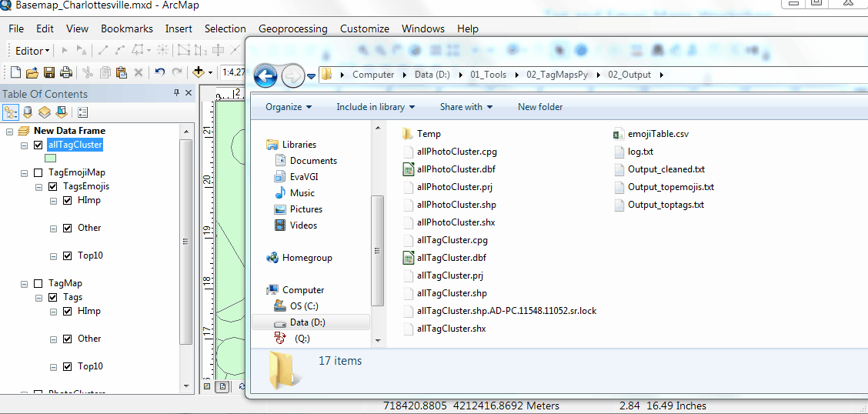Switch to List By Selection view
The height and width of the screenshot is (414, 868).
(62, 112)
